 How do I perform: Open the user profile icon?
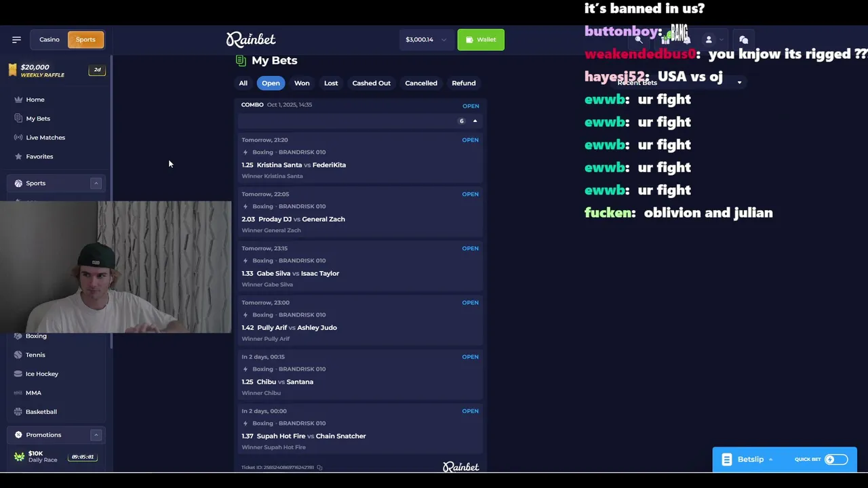pos(709,39)
